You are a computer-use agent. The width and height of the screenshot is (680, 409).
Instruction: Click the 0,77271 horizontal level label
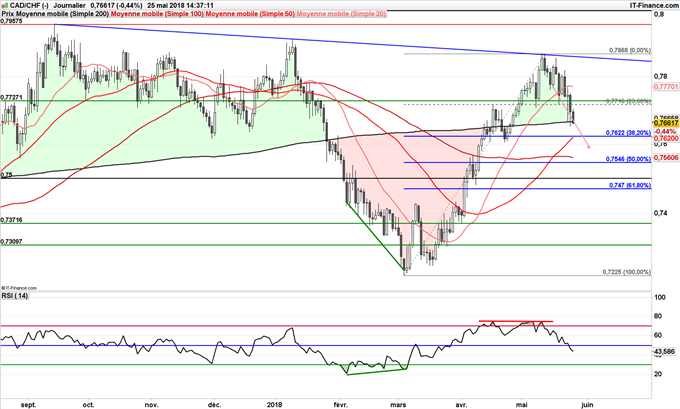tap(11, 97)
